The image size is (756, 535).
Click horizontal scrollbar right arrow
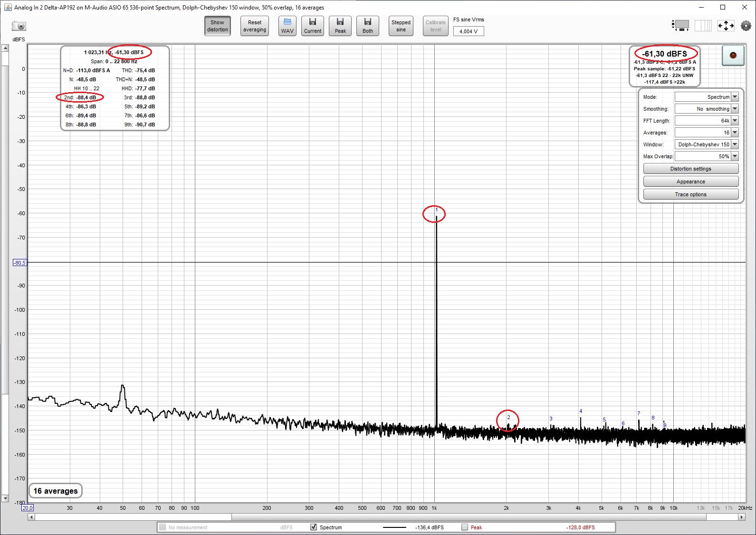742,517
